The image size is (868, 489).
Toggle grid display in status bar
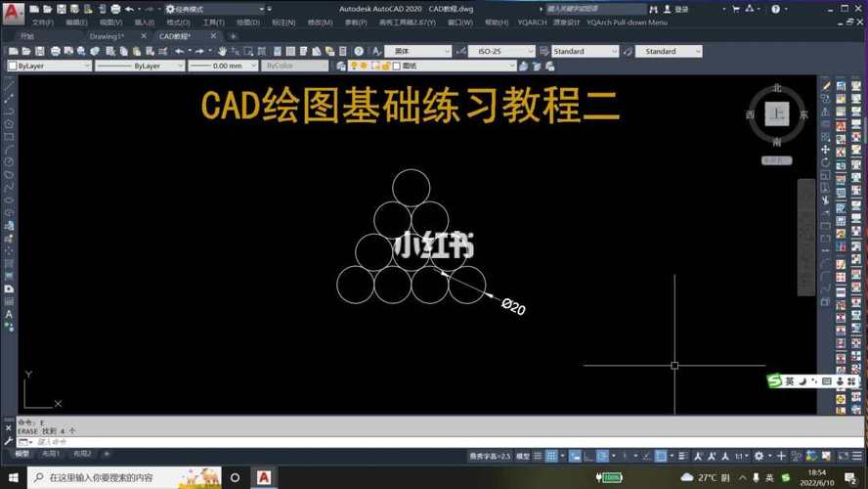pos(538,456)
